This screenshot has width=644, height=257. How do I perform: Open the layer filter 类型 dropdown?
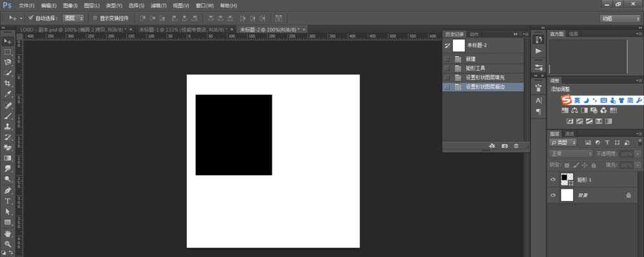click(x=563, y=142)
